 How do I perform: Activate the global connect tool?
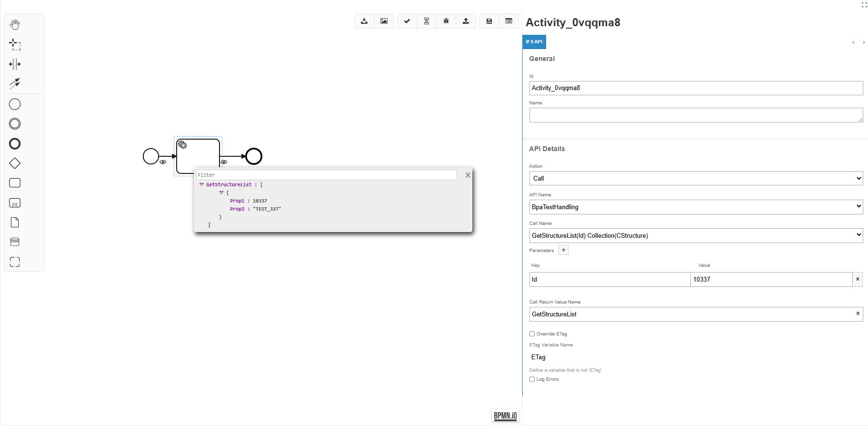[15, 83]
